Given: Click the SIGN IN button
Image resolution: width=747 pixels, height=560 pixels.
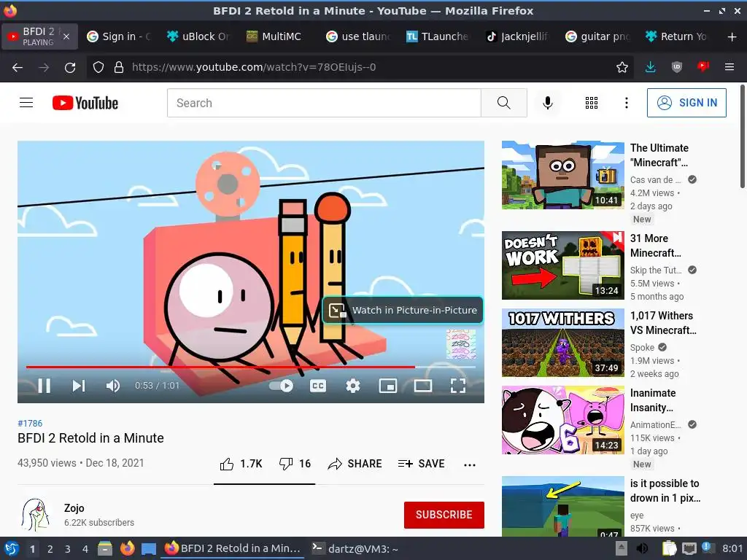Looking at the screenshot, I should click(686, 103).
